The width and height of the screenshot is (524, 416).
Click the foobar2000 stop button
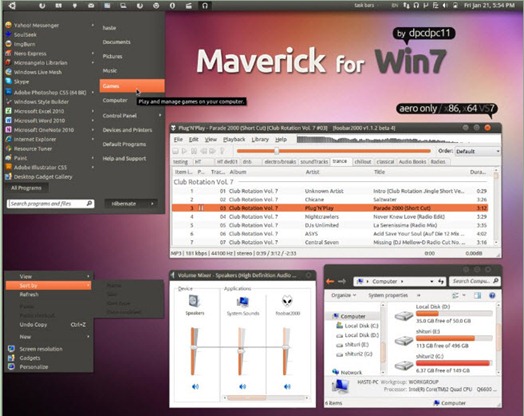175,151
